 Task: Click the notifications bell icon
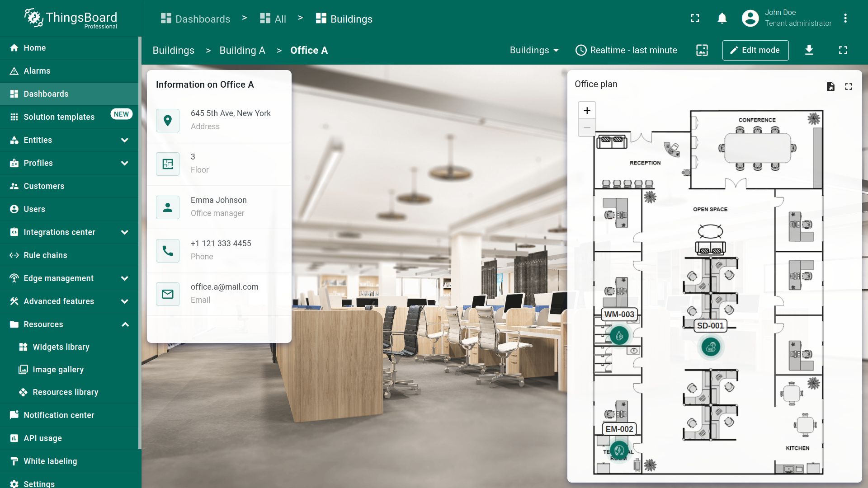(722, 19)
